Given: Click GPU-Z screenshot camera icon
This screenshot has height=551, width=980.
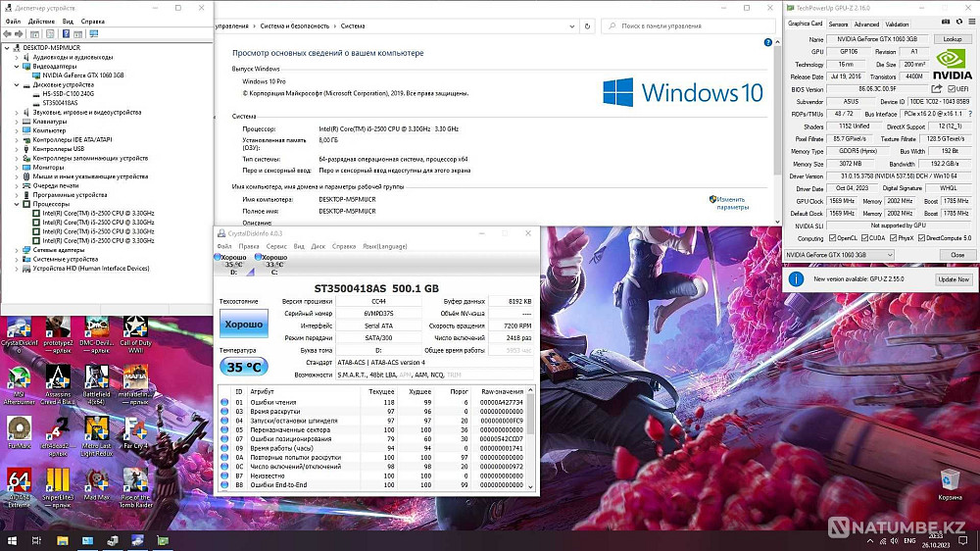Looking at the screenshot, I should [x=946, y=22].
